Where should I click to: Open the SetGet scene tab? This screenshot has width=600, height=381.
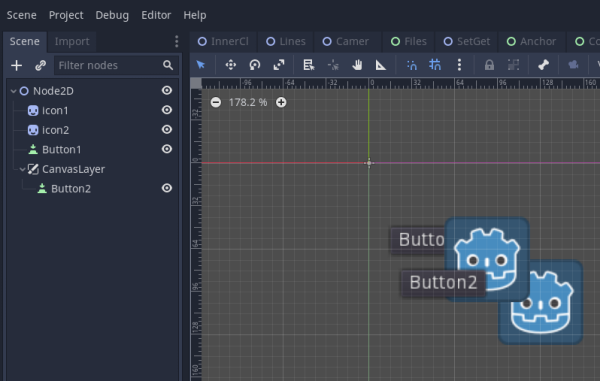(x=467, y=41)
